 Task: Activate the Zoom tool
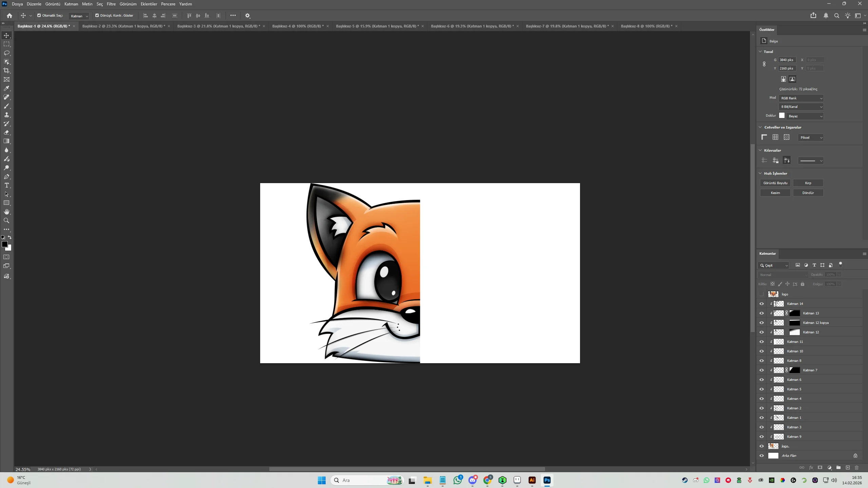(6, 221)
